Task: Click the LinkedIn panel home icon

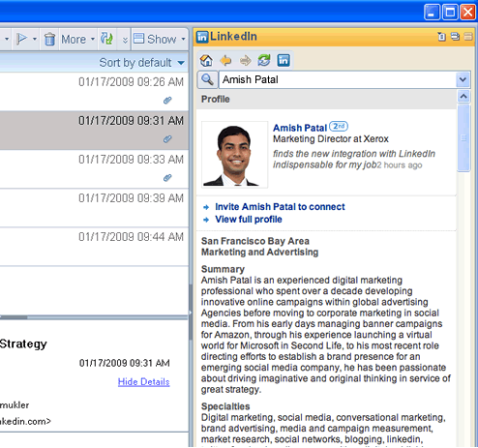Action: coord(206,60)
